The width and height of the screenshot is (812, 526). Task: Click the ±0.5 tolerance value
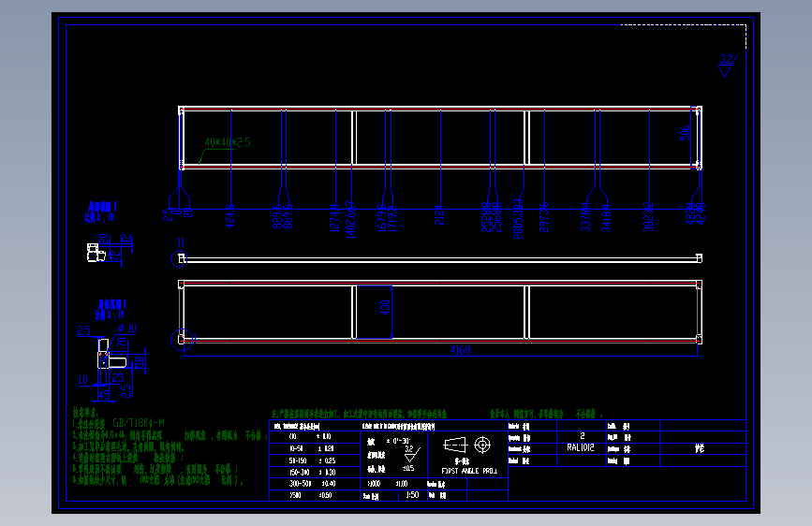tap(407, 469)
